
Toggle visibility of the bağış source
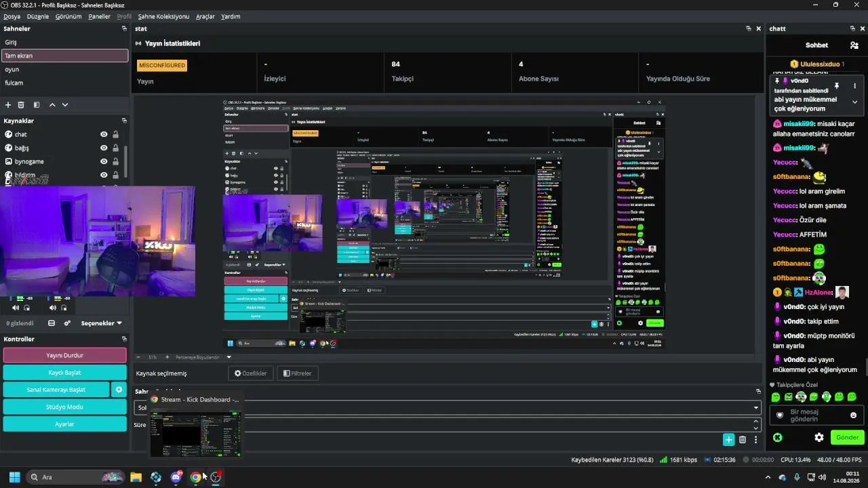tap(104, 148)
